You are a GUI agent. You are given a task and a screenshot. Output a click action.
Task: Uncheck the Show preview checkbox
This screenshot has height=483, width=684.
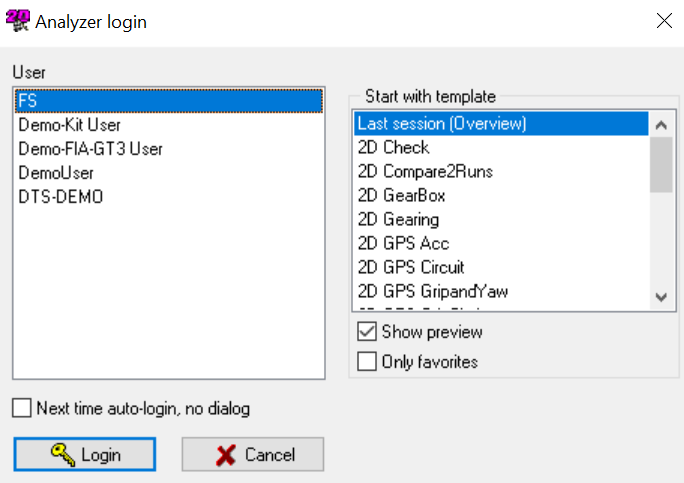click(x=367, y=332)
